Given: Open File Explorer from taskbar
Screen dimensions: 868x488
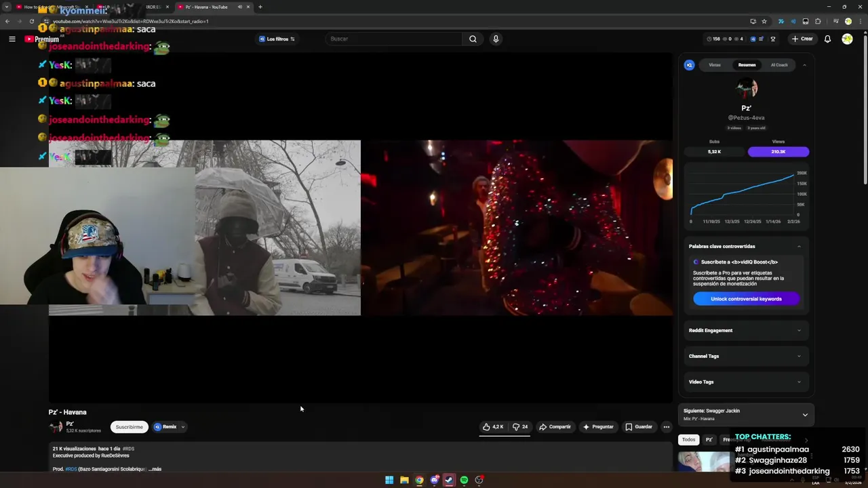Looking at the screenshot, I should tap(404, 480).
